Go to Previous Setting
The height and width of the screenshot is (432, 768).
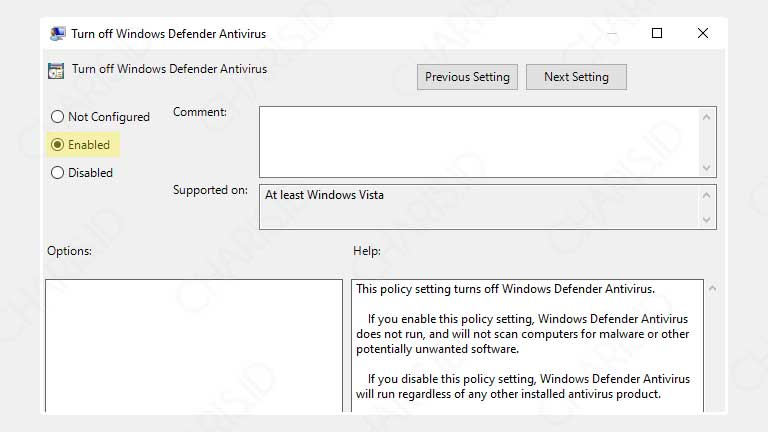[467, 77]
